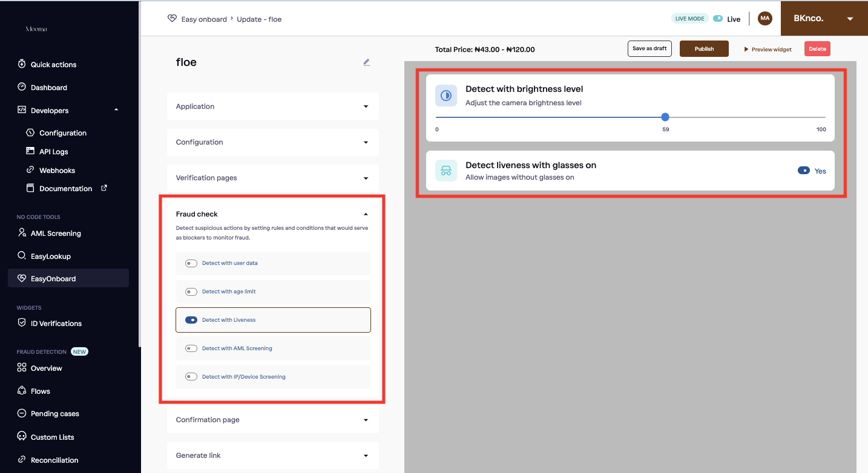The image size is (868, 473).
Task: Open external Documentation link icon
Action: pyautogui.click(x=104, y=188)
